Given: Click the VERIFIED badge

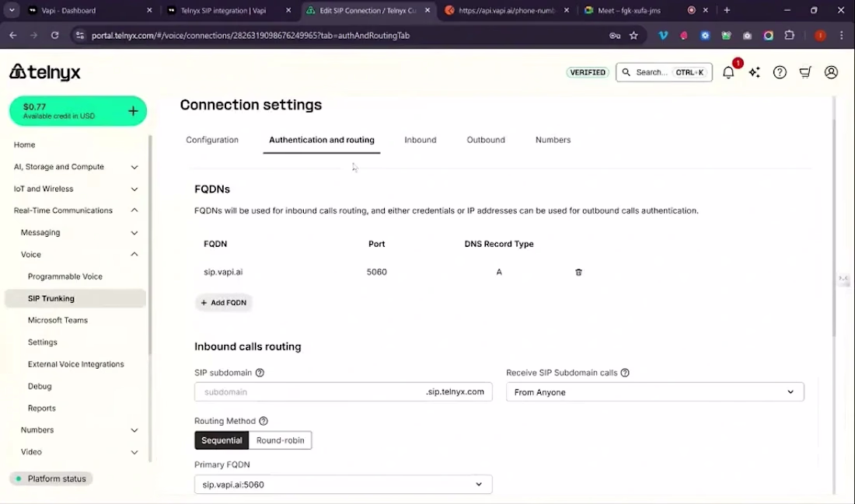Looking at the screenshot, I should pos(588,72).
